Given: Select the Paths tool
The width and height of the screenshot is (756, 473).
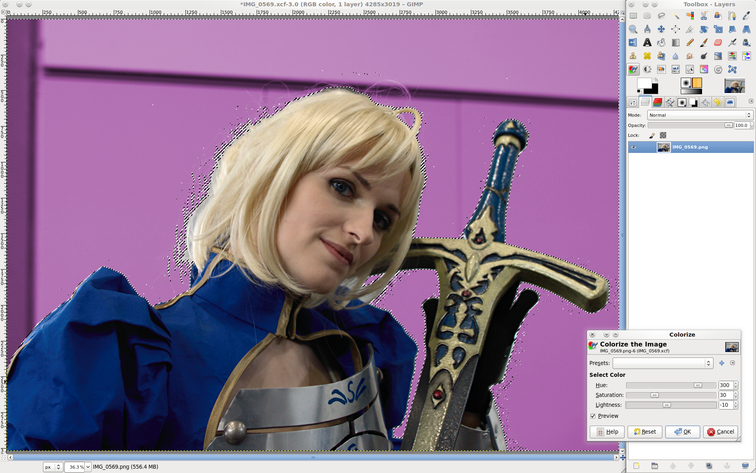Looking at the screenshot, I should (x=732, y=15).
